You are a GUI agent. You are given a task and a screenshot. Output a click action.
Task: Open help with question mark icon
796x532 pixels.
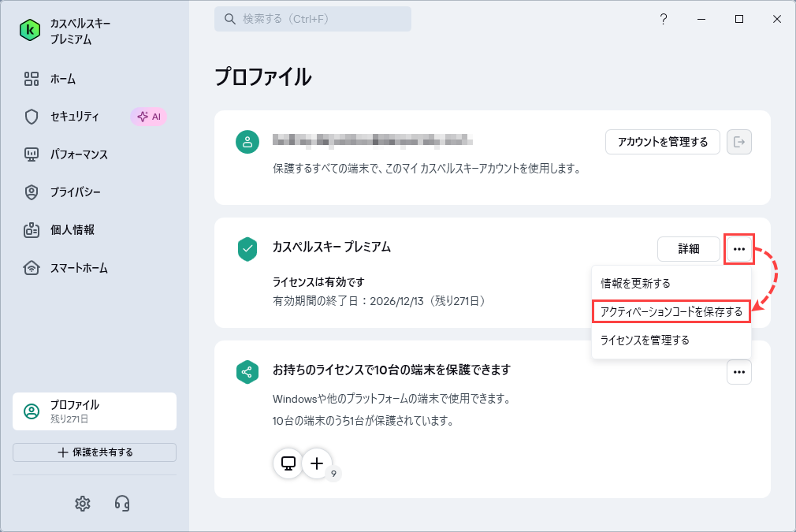[664, 19]
